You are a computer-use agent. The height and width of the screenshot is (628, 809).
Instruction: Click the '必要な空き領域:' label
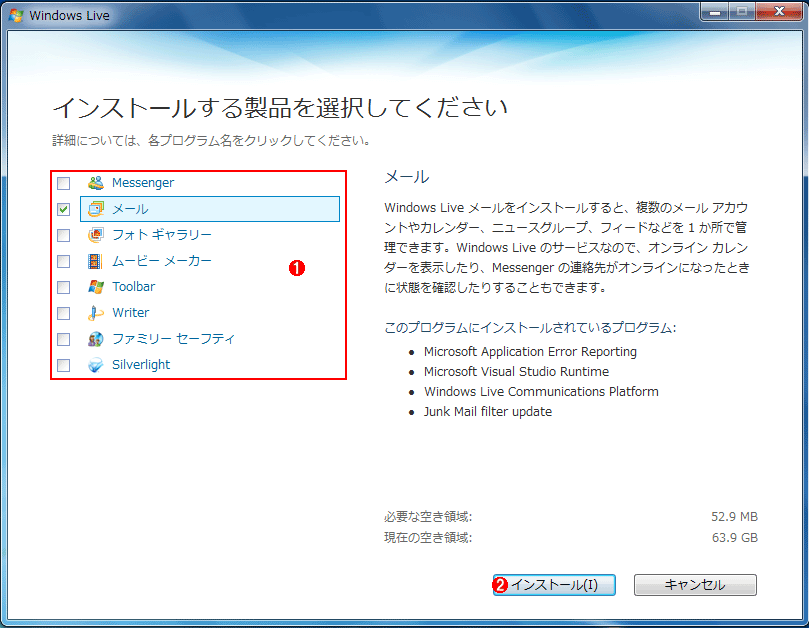(428, 517)
